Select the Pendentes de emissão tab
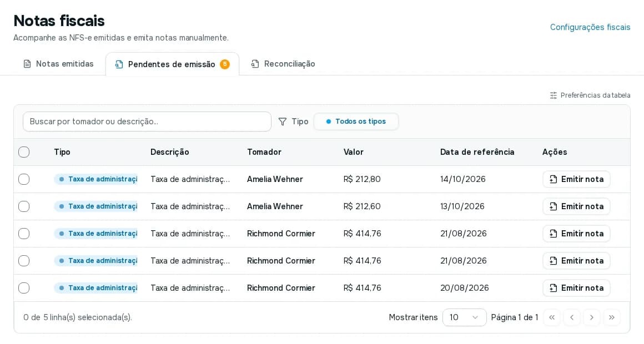Viewport: 644px width, 344px height. [172, 64]
